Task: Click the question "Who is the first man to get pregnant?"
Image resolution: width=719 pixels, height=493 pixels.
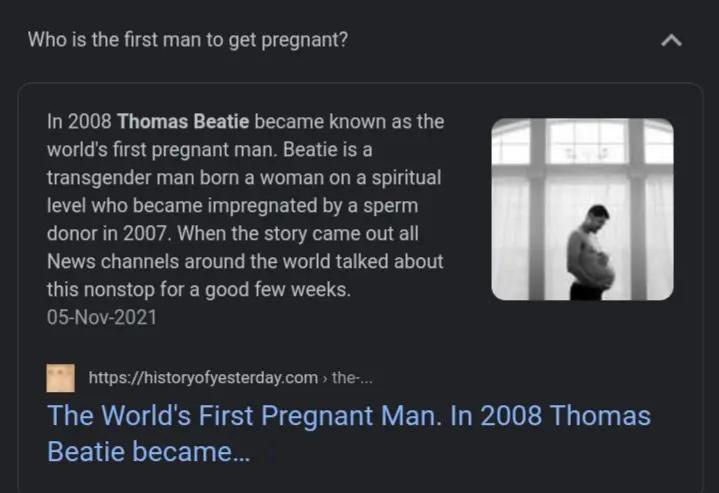Action: point(188,40)
